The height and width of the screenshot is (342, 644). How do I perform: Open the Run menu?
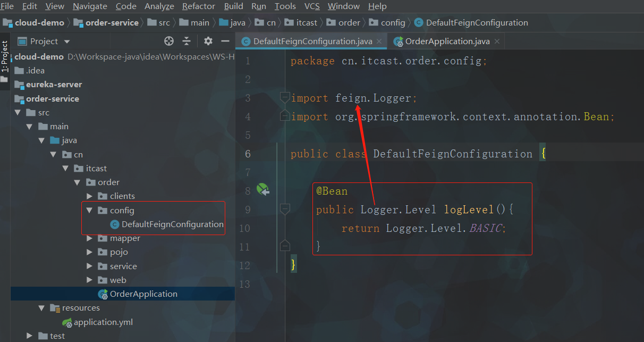[259, 6]
